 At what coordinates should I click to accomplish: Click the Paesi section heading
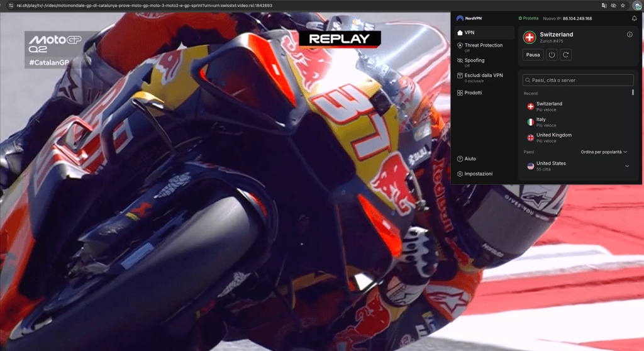click(528, 152)
